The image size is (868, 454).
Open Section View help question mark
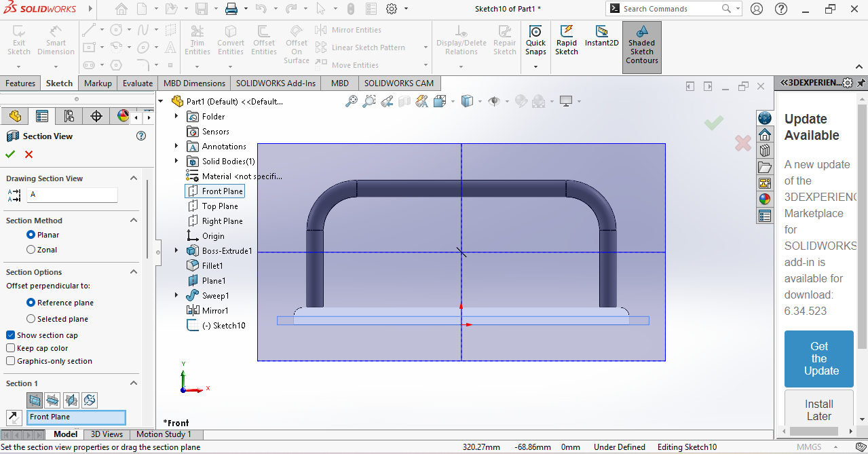pyautogui.click(x=141, y=136)
